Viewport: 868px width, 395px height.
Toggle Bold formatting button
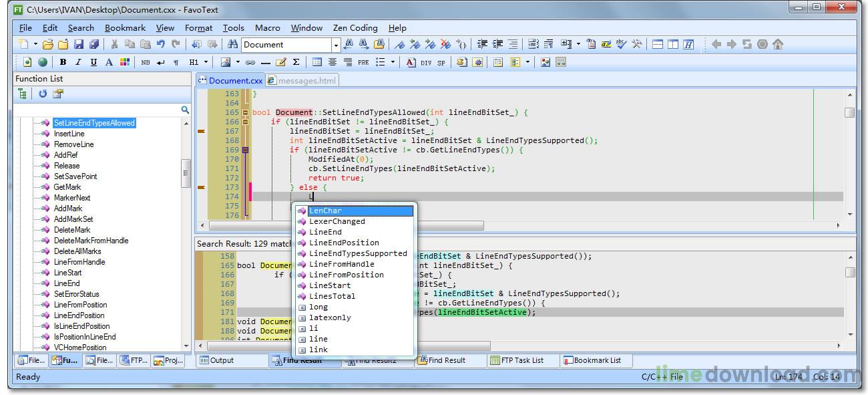[63, 62]
